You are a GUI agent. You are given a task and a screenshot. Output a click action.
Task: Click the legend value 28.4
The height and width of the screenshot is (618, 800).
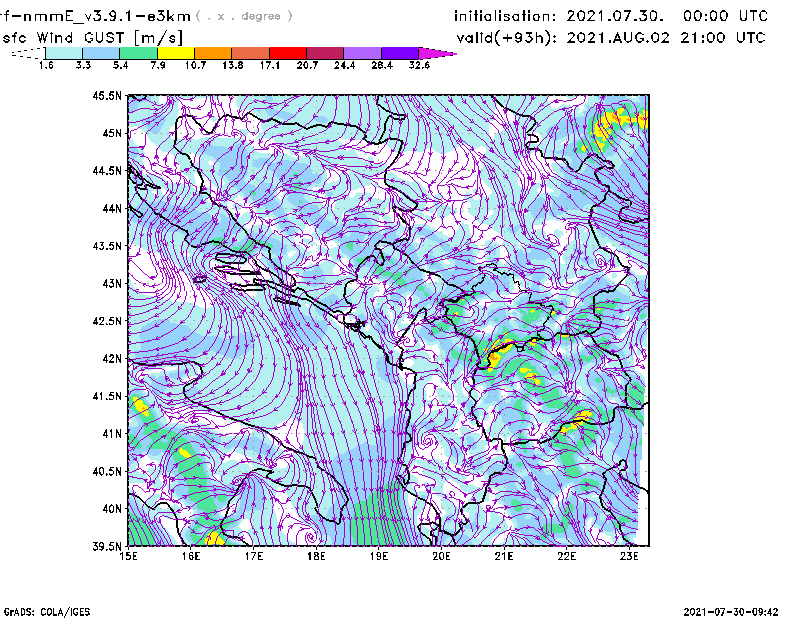pos(382,65)
